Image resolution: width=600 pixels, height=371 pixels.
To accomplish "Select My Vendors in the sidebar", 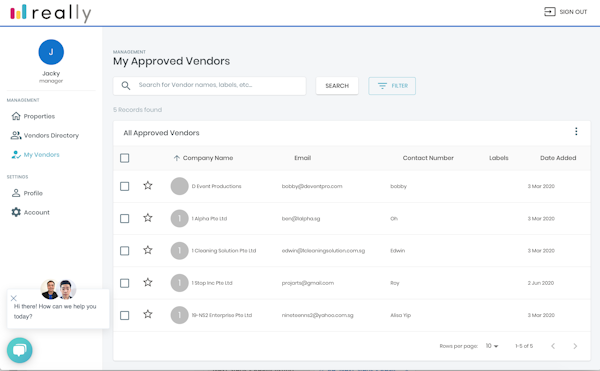I will (x=35, y=155).
